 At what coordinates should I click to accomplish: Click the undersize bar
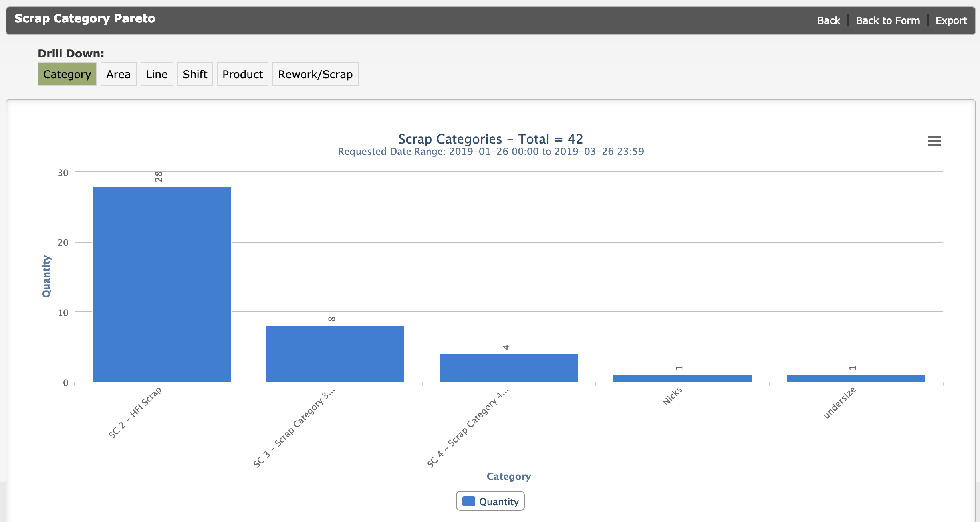point(856,378)
